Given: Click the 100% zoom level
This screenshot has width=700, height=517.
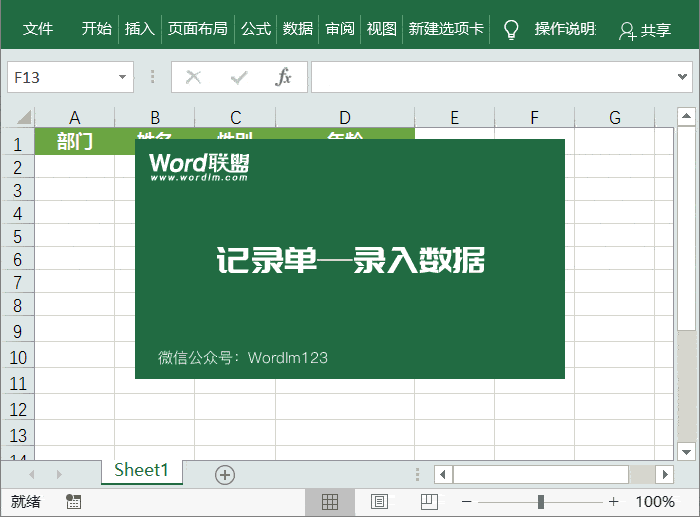Looking at the screenshot, I should point(655,502).
